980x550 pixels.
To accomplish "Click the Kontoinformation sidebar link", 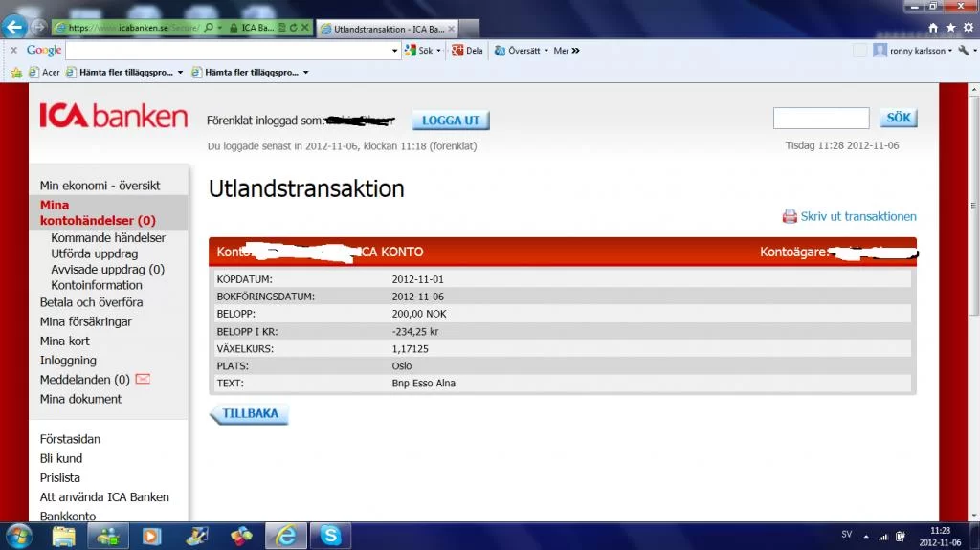I will point(97,285).
